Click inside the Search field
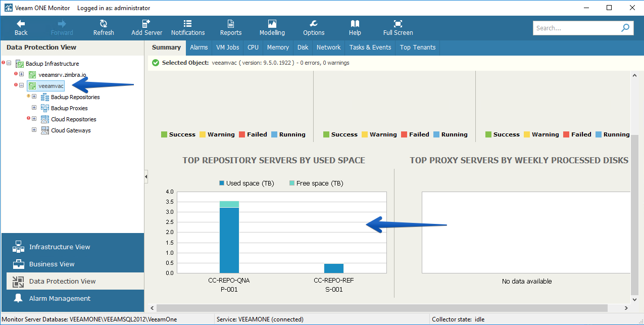Viewport: 644px width, 325px height. tap(577, 28)
